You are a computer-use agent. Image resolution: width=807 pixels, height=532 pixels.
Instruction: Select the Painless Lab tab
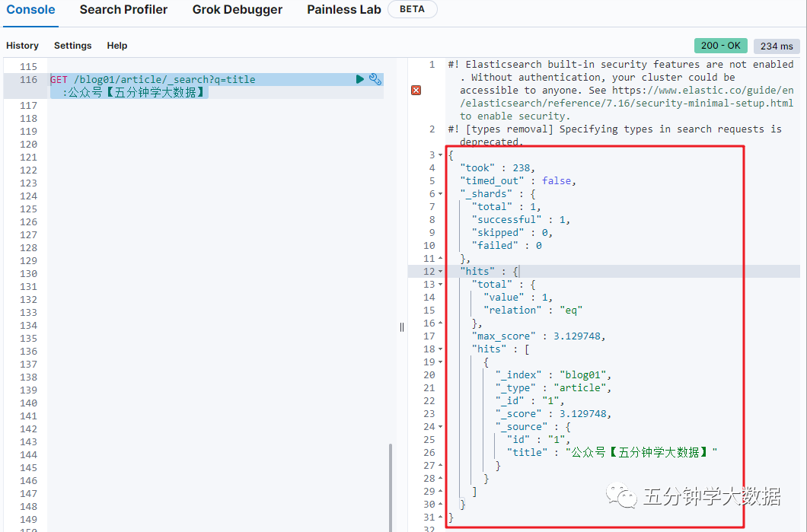point(343,10)
